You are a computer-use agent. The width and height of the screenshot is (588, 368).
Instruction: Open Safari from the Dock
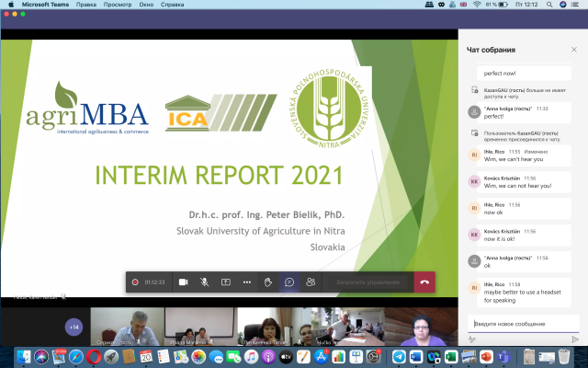point(76,357)
